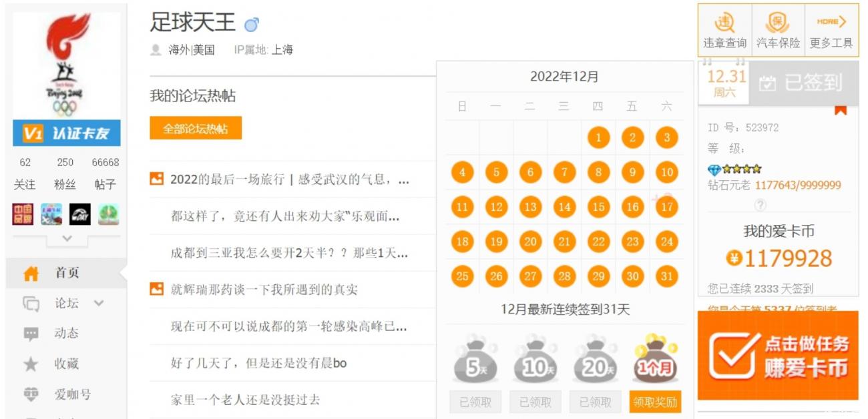Click the 已签到 sign-in button
Screen dimensions: 868x419
point(803,83)
